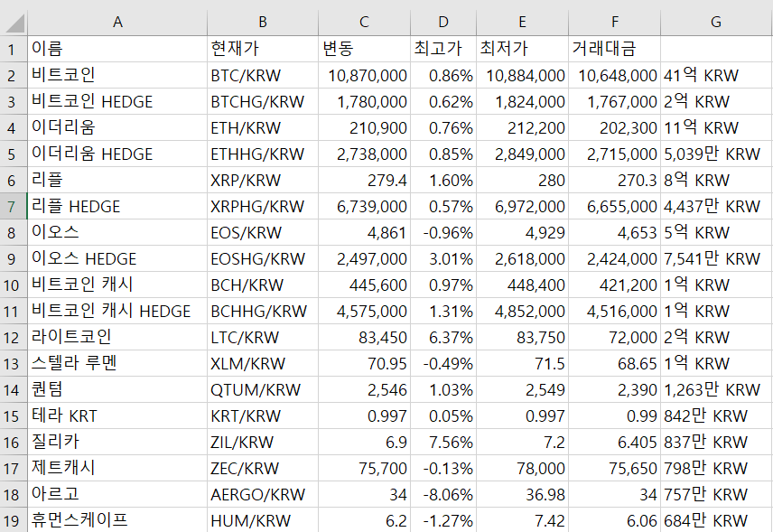Click cell with value 279.4

[x=364, y=180]
